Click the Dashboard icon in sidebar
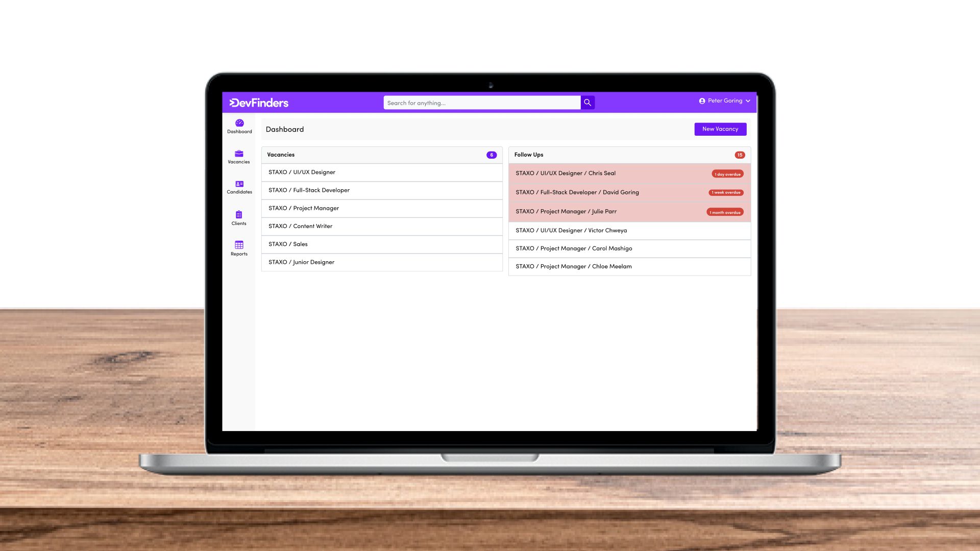Screen dimensions: 980x551 coord(239,122)
